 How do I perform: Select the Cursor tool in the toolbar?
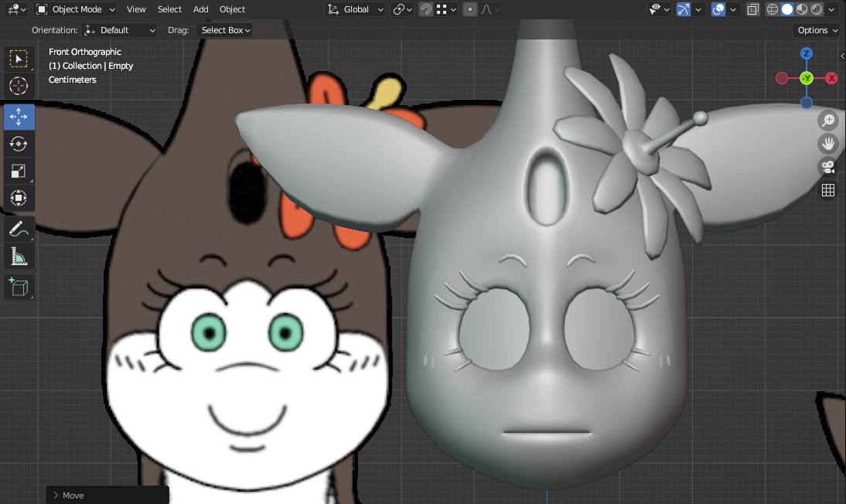(19, 86)
